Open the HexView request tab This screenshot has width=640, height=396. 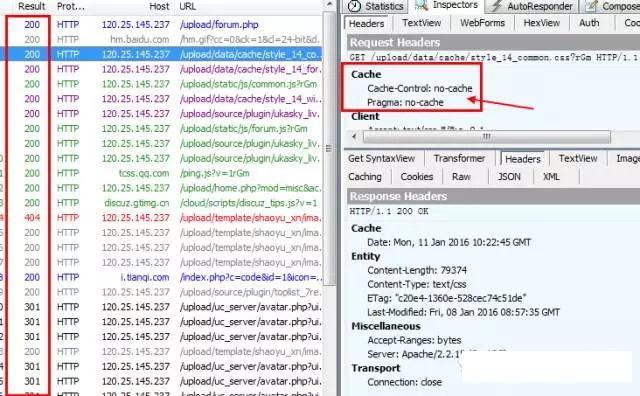(x=542, y=23)
